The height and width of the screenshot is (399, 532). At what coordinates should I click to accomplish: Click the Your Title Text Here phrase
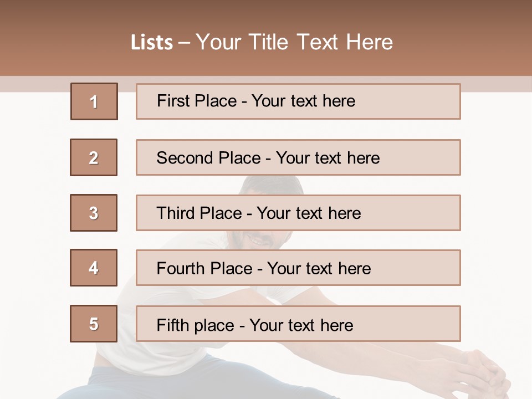tap(294, 43)
